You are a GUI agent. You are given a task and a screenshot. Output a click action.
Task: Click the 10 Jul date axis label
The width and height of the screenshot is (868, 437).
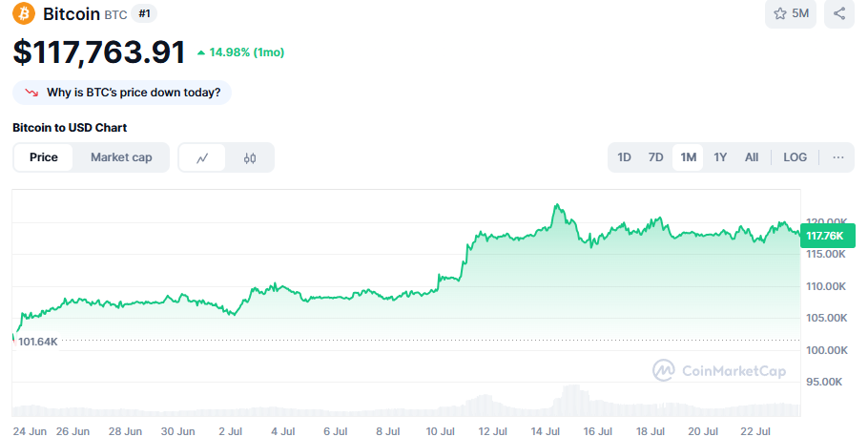click(440, 431)
